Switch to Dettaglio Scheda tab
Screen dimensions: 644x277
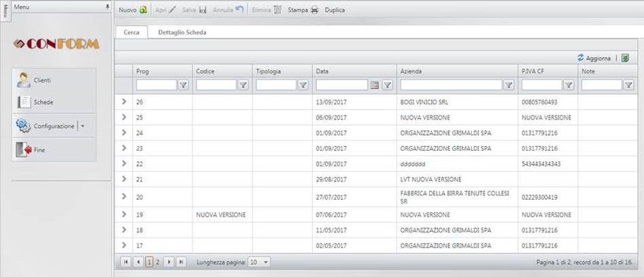coord(183,33)
